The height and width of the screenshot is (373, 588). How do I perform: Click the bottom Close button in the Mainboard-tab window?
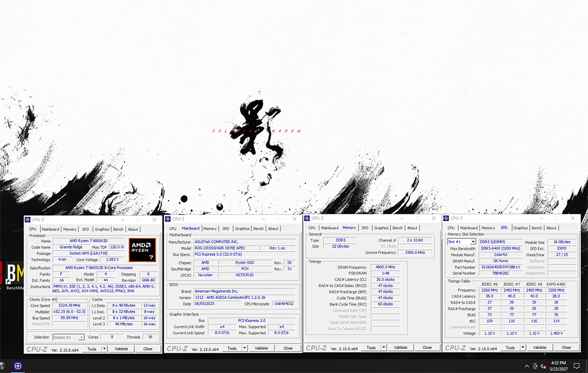point(288,348)
